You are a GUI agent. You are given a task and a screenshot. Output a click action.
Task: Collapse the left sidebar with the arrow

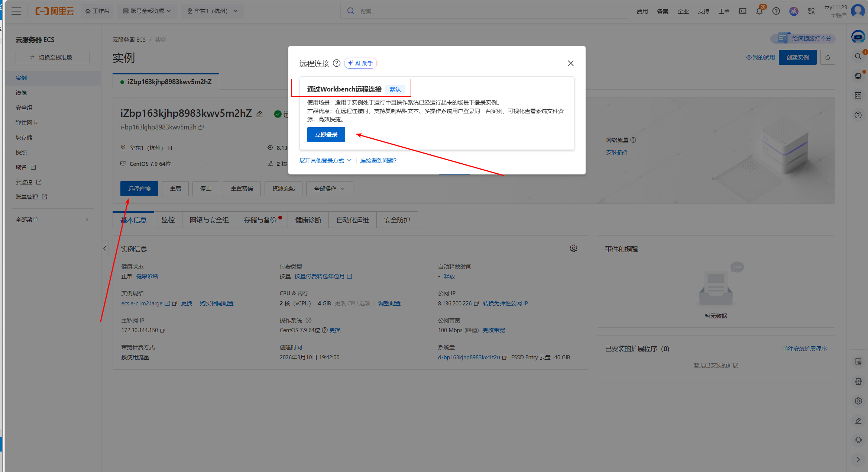pyautogui.click(x=105, y=248)
